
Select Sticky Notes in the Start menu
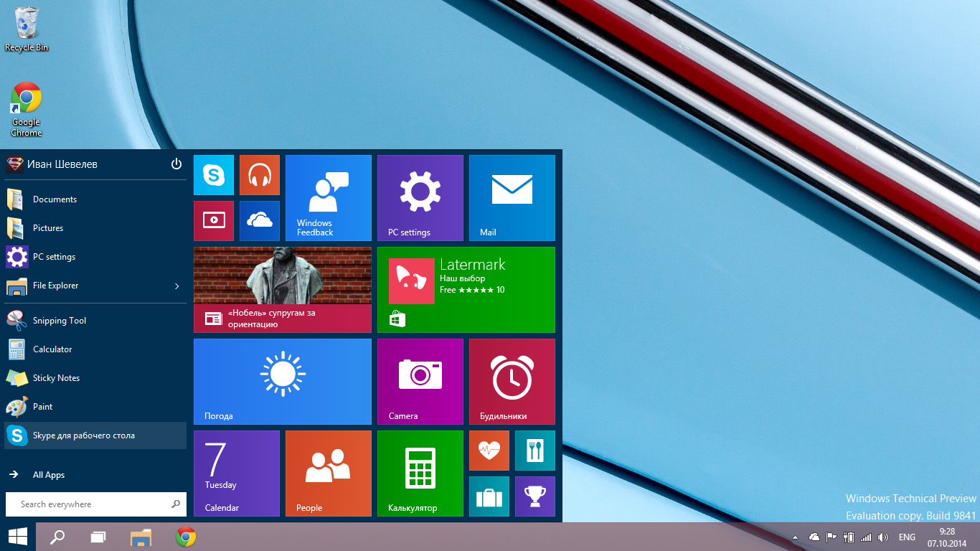[x=56, y=378]
